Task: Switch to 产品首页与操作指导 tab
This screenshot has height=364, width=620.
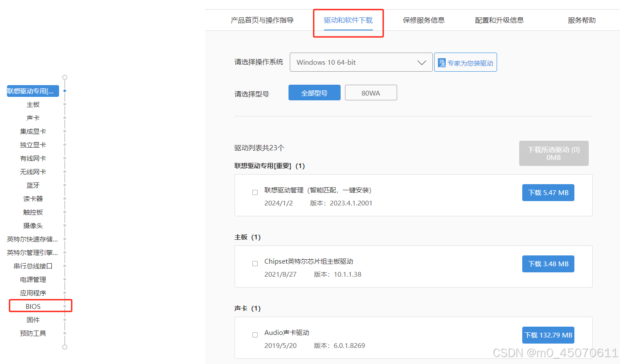Action: pos(262,20)
